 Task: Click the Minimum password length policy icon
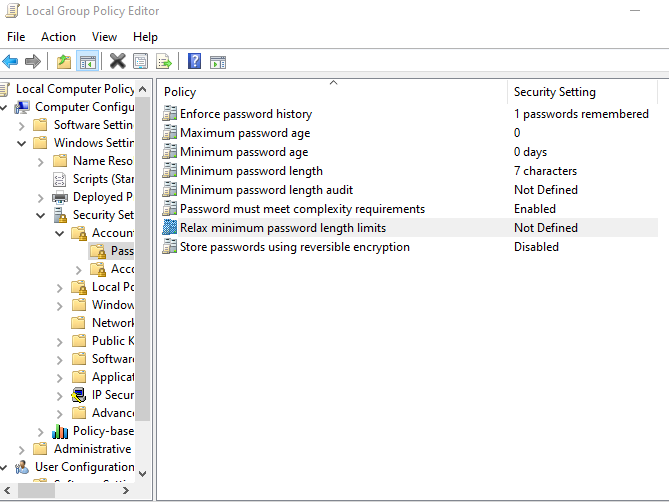(169, 171)
